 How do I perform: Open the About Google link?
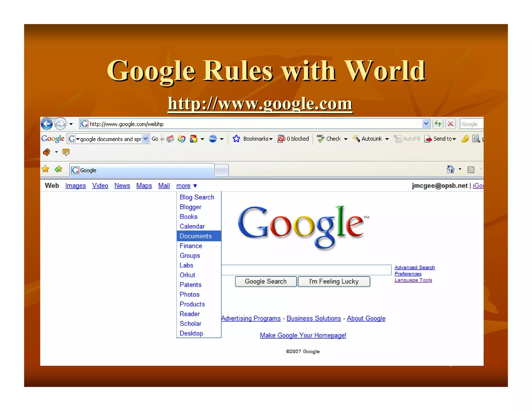coord(366,319)
